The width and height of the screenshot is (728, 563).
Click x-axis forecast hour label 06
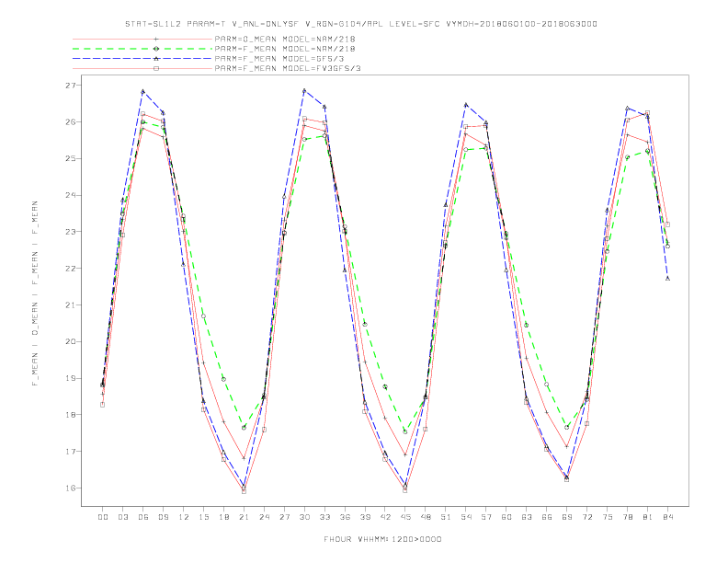[143, 517]
